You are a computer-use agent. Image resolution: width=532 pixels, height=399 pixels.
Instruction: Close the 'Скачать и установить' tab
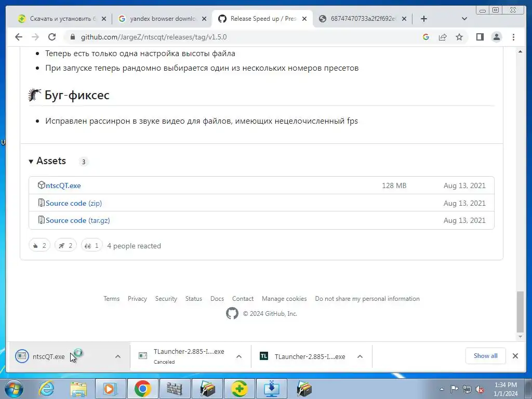click(x=104, y=19)
